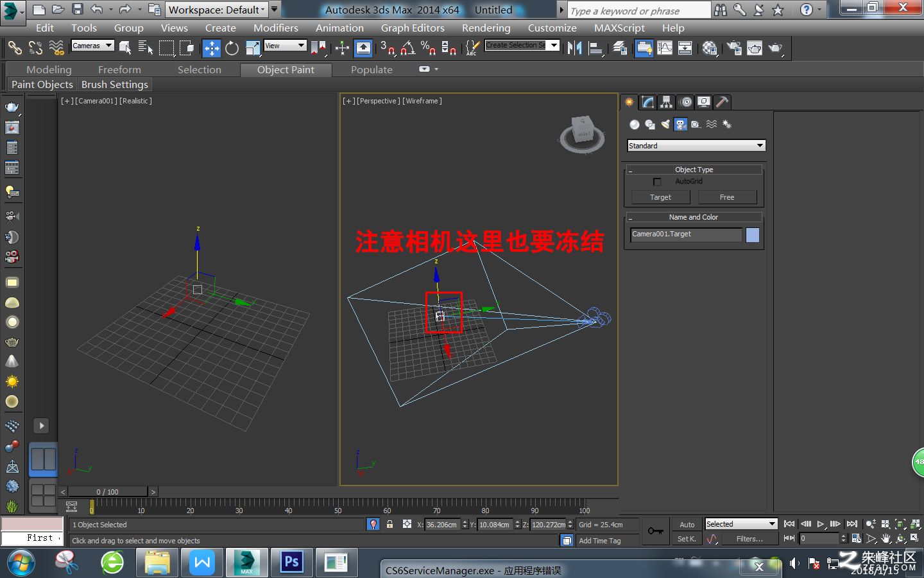Select the Shapes category icon
Viewport: 924px width, 578px height.
point(650,125)
